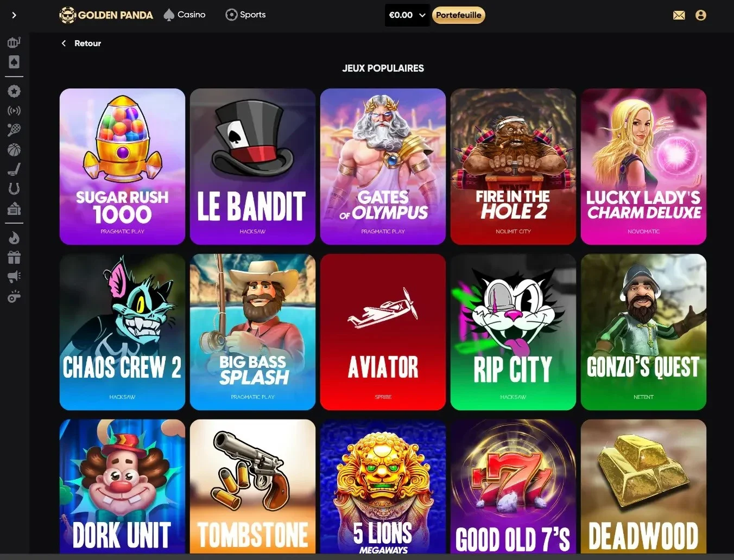Open the megaphone announcements icon

tap(14, 277)
